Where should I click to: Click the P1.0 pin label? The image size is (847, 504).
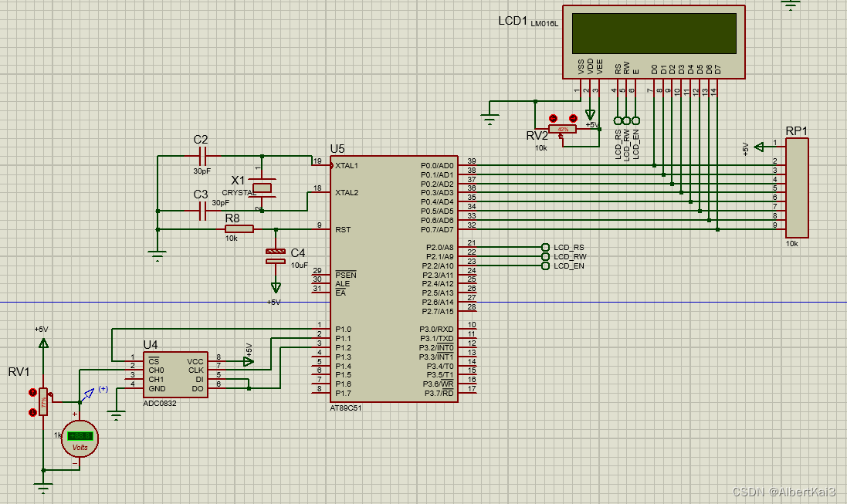(343, 329)
